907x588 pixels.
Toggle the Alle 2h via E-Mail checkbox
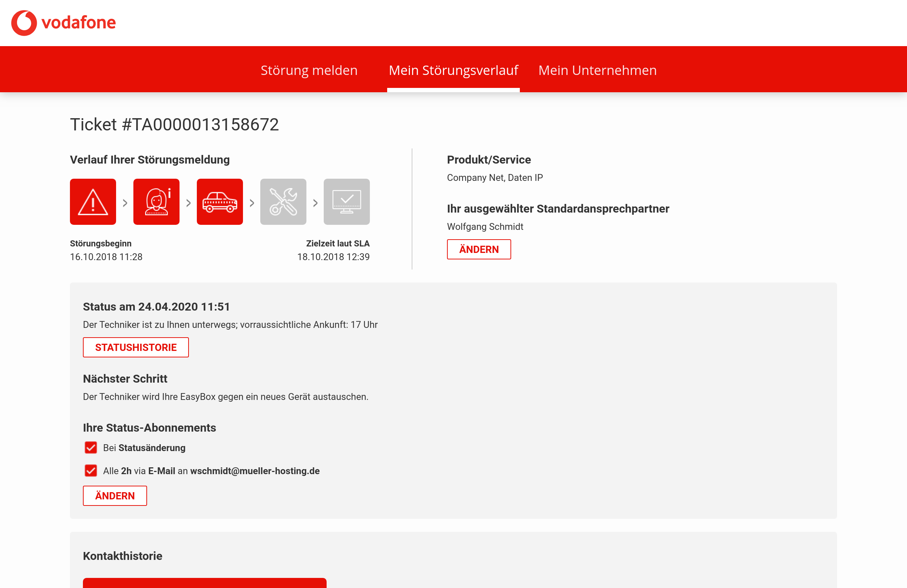(x=91, y=471)
